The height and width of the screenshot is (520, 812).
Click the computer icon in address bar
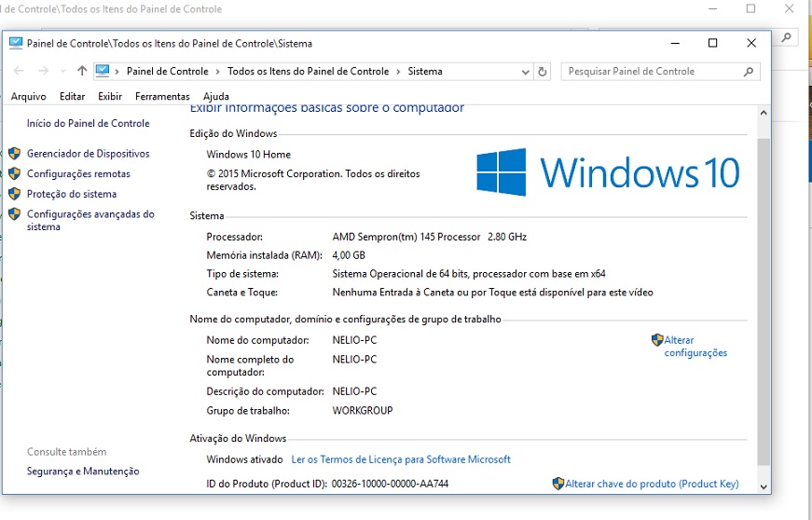(103, 71)
